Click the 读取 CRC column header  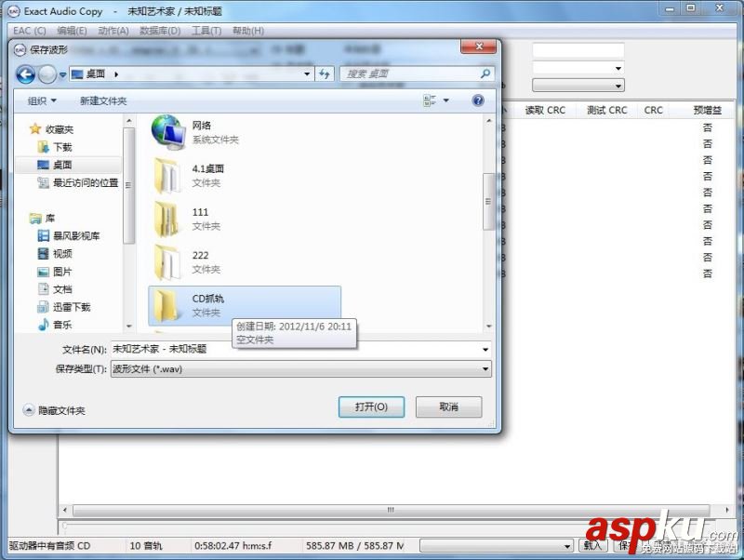[x=545, y=110]
